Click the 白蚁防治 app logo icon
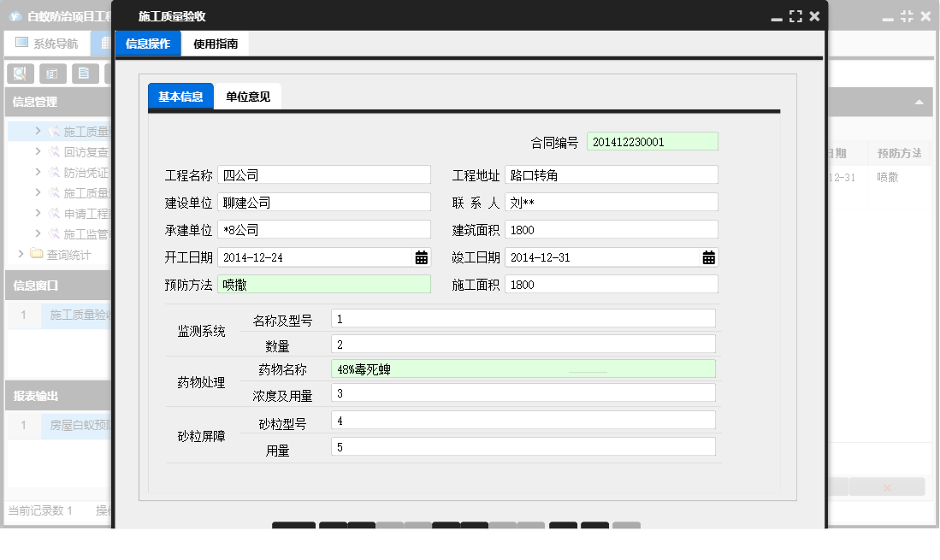The height and width of the screenshot is (560, 940). coord(15,17)
